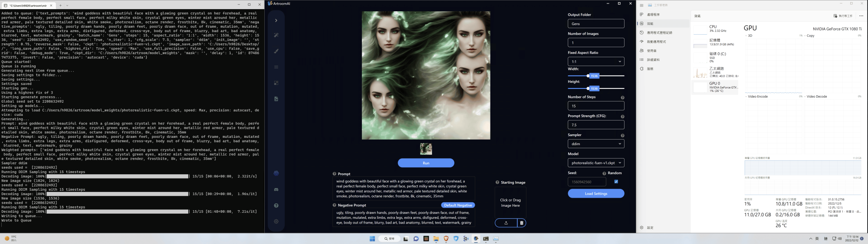Click the Prompt Strength (CFG) help icon

(622, 117)
